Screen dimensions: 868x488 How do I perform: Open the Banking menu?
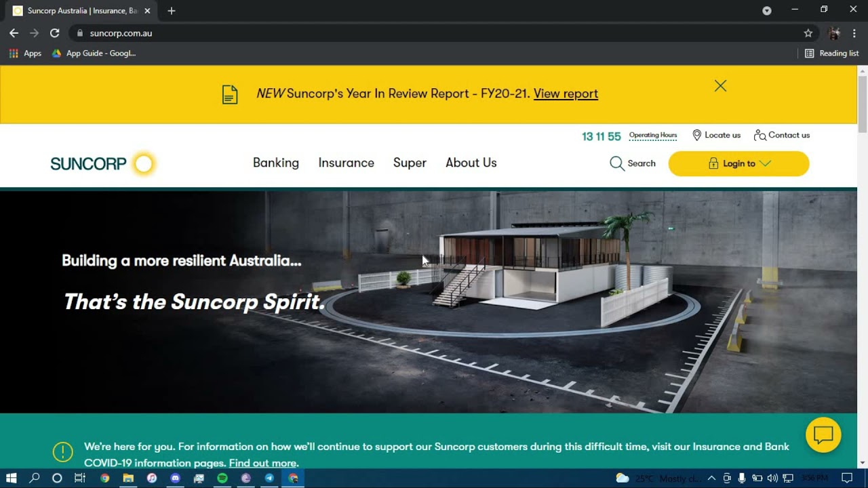(x=276, y=163)
